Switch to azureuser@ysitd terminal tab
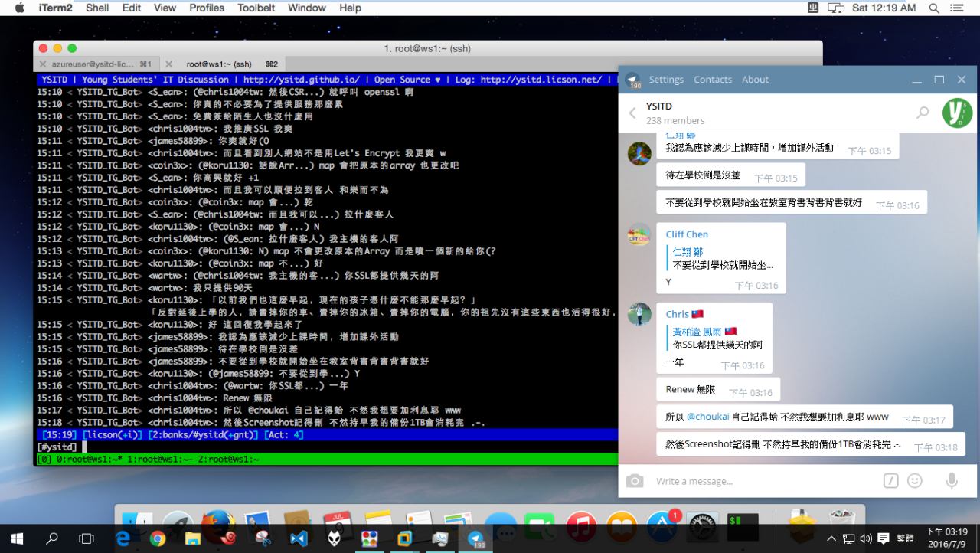Image resolution: width=980 pixels, height=553 pixels. click(96, 64)
